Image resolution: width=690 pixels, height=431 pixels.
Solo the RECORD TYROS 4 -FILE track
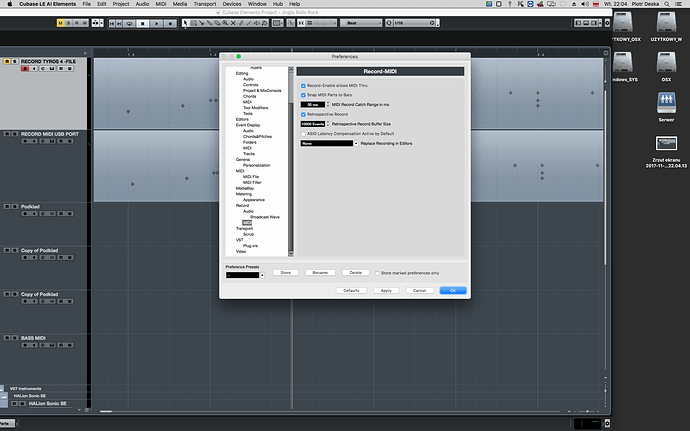tap(15, 61)
